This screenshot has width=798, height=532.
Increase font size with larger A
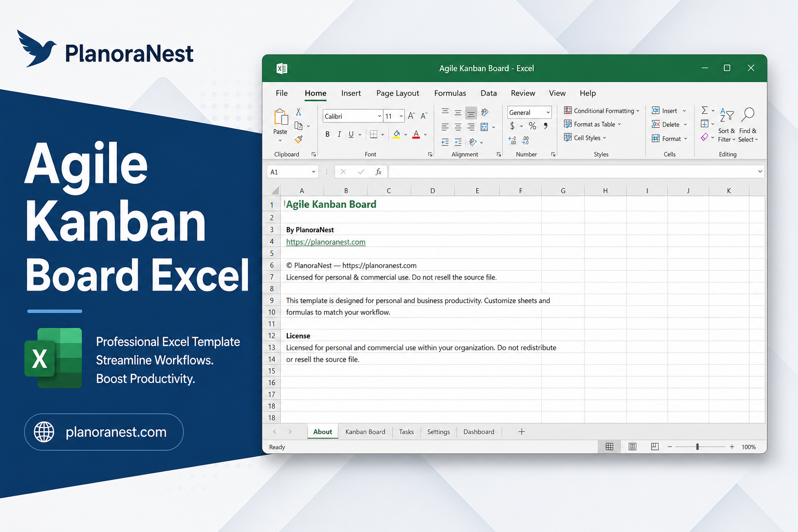(x=411, y=116)
